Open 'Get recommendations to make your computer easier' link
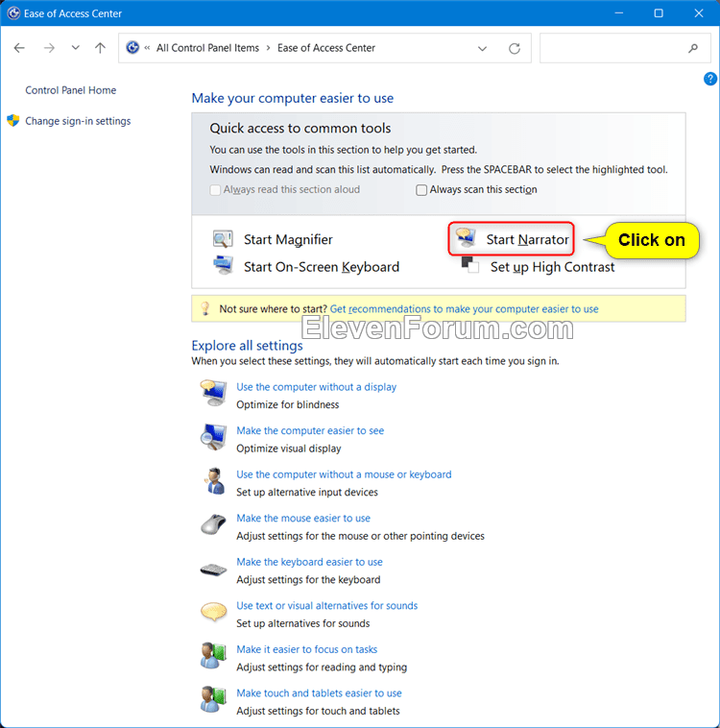This screenshot has width=720, height=728. coord(465,309)
